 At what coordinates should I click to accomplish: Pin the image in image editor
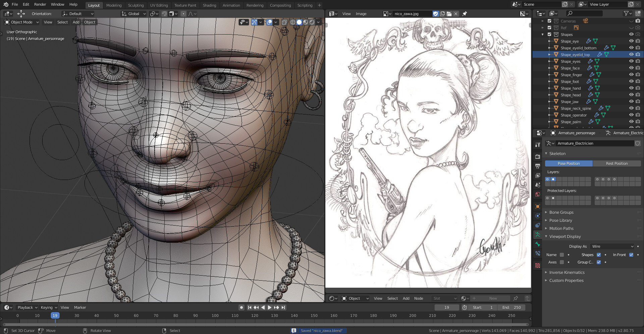[465, 14]
